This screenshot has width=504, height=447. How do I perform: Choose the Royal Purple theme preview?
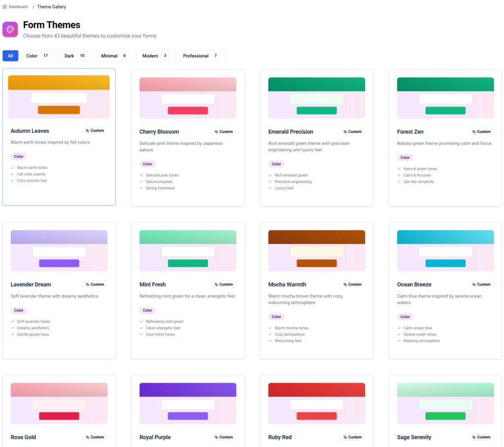pyautogui.click(x=188, y=403)
